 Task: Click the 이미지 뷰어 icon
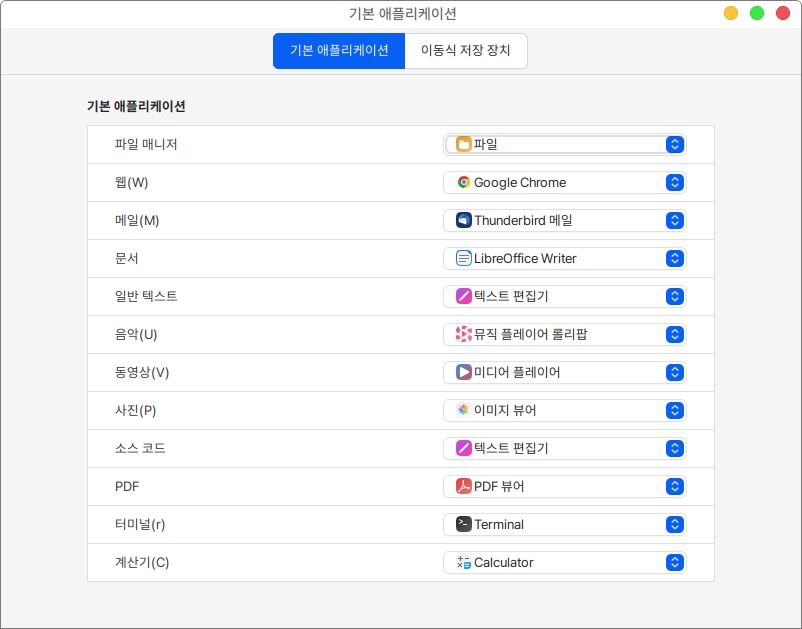click(x=464, y=410)
